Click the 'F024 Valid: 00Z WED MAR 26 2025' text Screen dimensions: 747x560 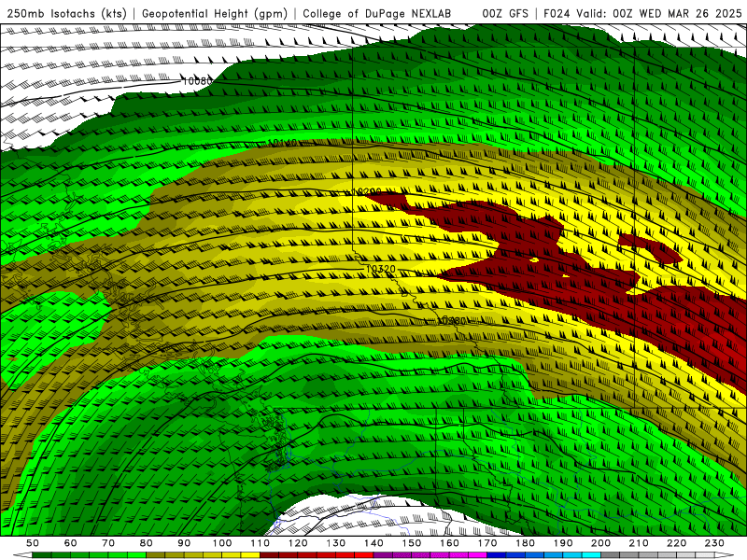[x=642, y=14]
